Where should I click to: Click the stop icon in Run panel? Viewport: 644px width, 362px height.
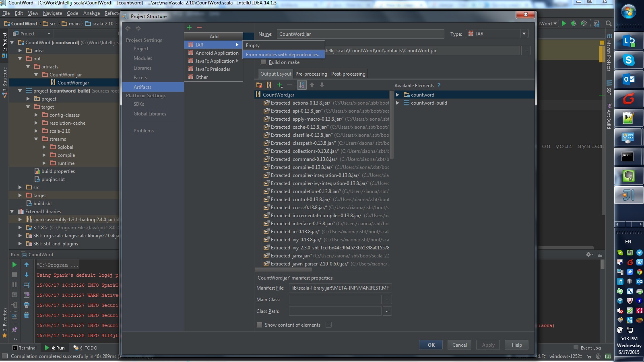click(x=14, y=275)
